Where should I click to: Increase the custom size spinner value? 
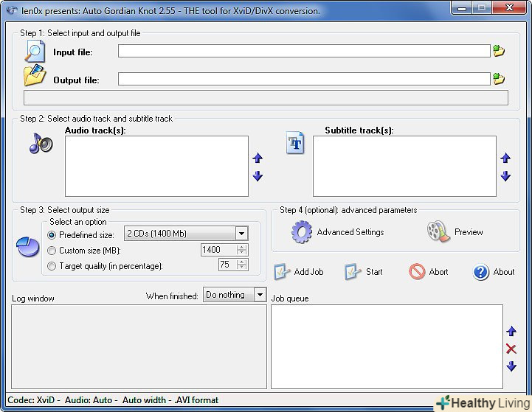pyautogui.click(x=242, y=247)
